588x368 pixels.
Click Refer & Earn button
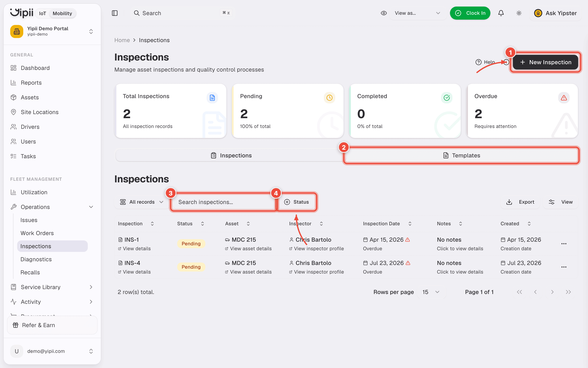coord(52,325)
